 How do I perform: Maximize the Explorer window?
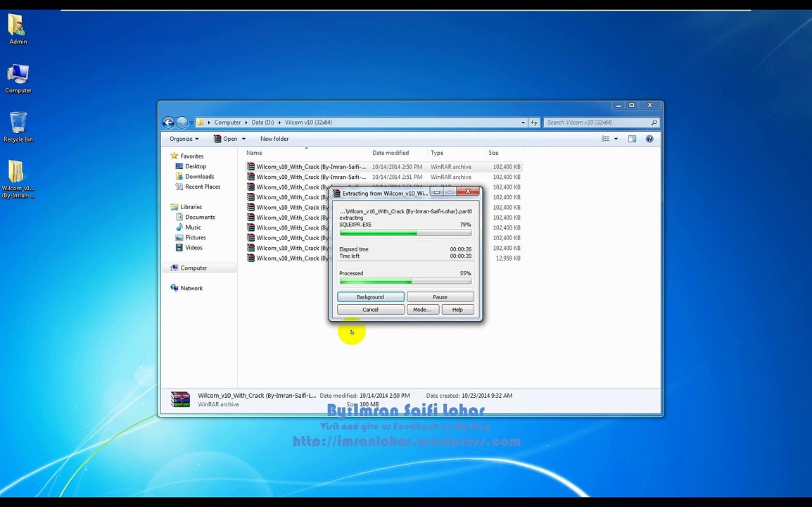[632, 105]
